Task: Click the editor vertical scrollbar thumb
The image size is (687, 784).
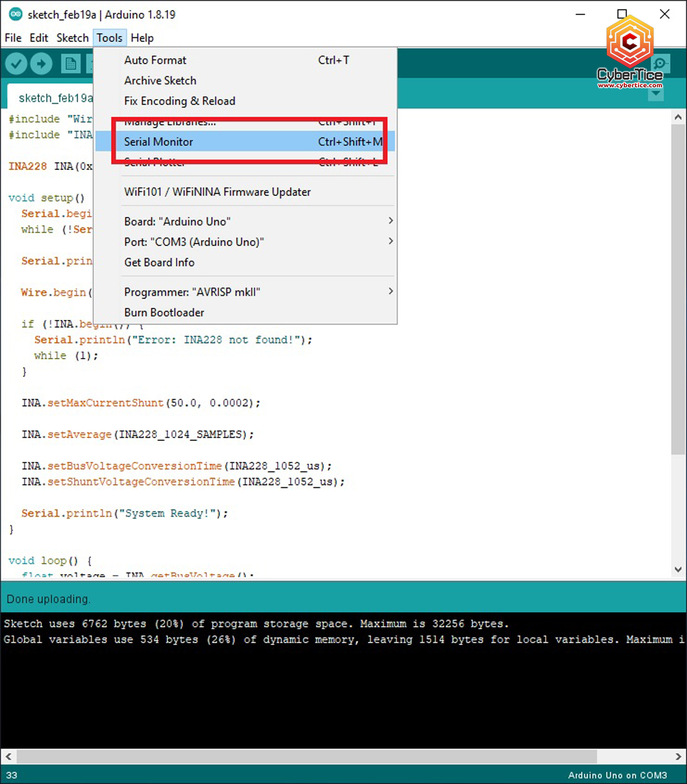Action: click(678, 289)
